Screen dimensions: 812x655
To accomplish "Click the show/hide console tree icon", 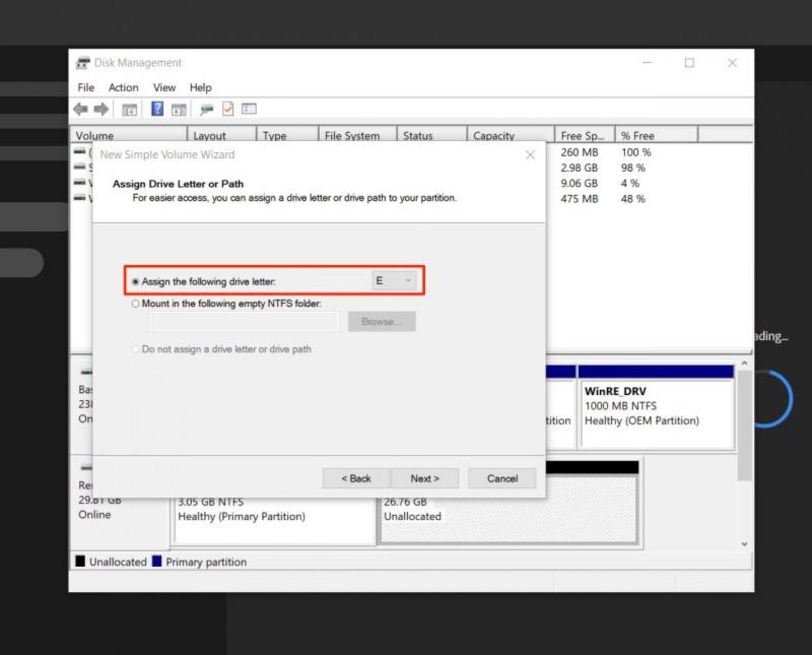I will click(129, 110).
